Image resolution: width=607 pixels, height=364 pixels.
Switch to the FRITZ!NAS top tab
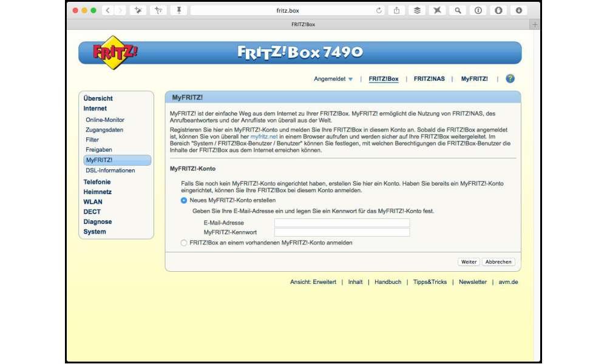[429, 79]
